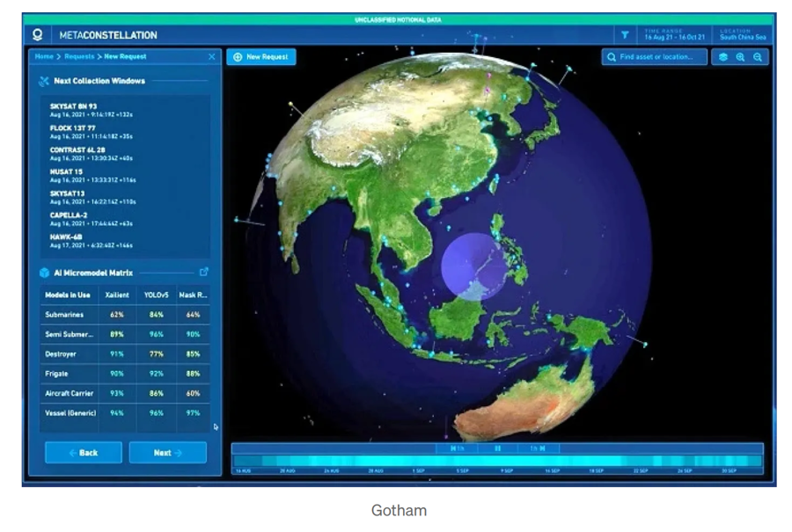Screen dimensions: 792x532
Task: Go to Home in breadcrumb
Action: click(x=44, y=57)
